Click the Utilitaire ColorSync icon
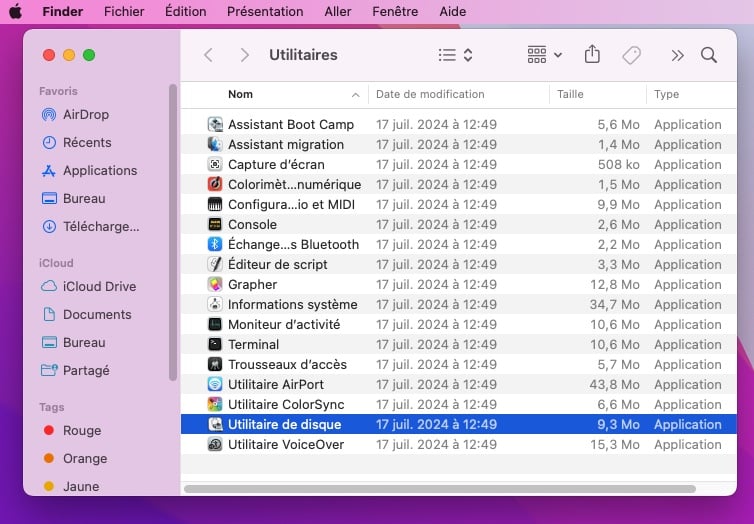This screenshot has height=524, width=754. (x=215, y=404)
